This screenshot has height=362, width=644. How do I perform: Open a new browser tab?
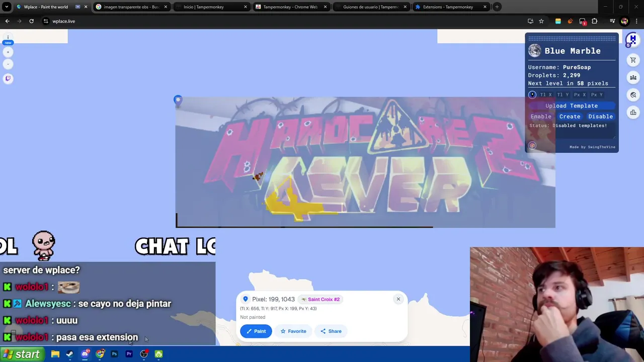497,7
